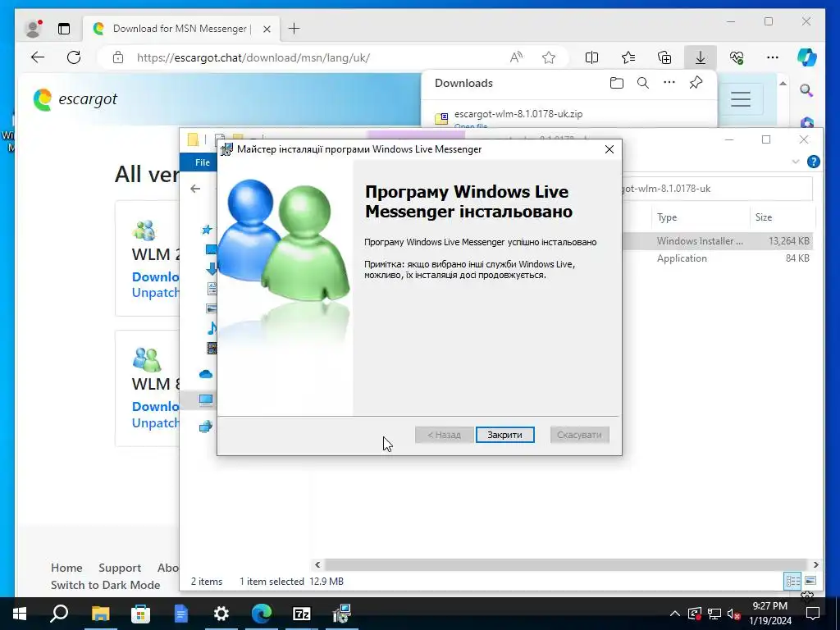The width and height of the screenshot is (840, 630).
Task: Close the Download for MSN Messenger tab
Action: tap(267, 29)
